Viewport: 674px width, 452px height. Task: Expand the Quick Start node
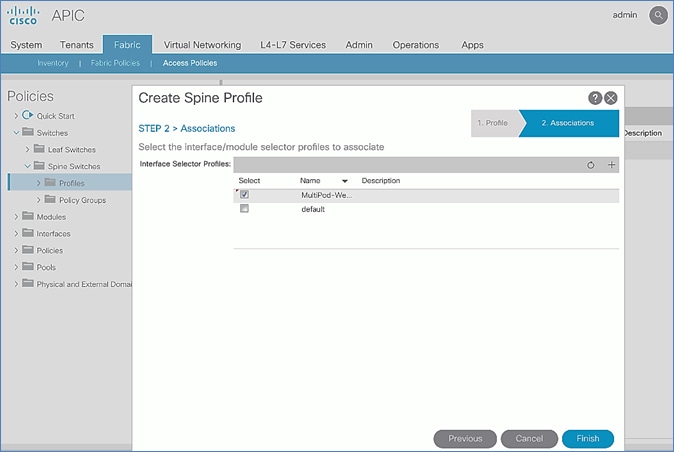point(16,116)
